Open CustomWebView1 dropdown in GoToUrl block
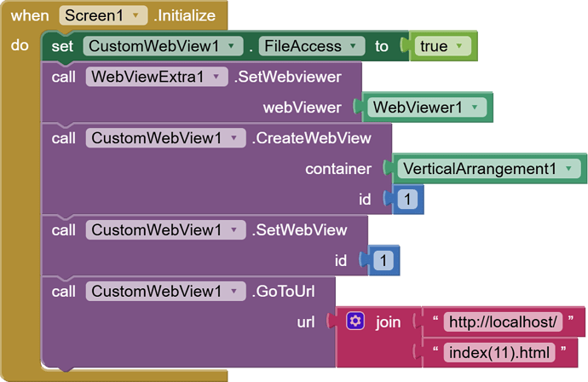588x382 pixels. pos(233,292)
